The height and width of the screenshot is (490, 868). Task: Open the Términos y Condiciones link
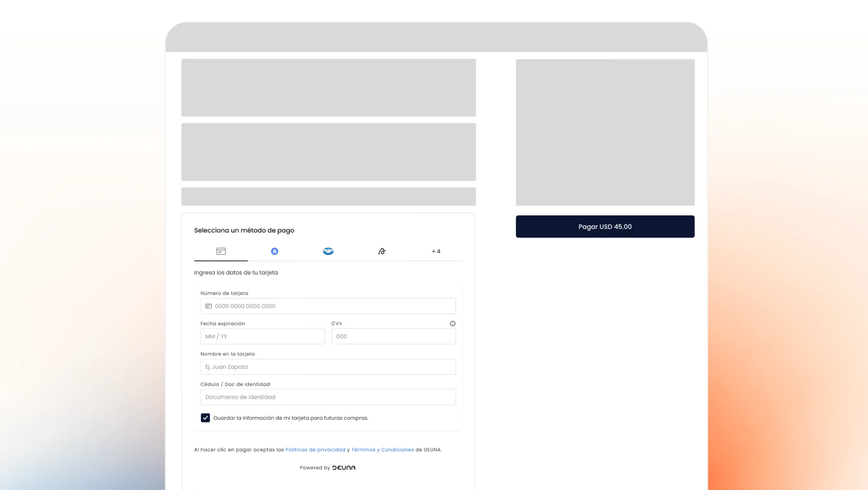(383, 450)
